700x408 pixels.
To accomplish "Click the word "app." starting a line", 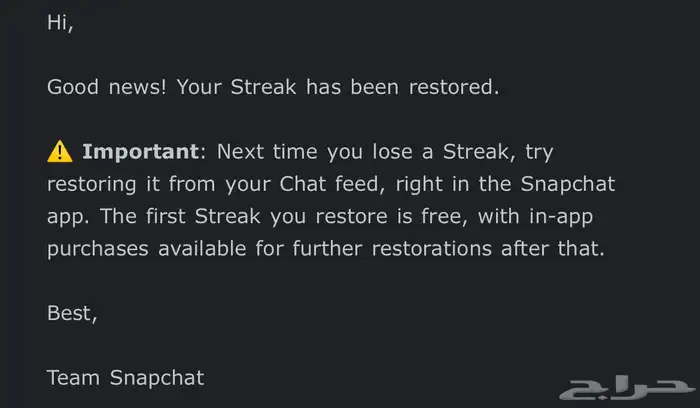I will (x=69, y=217).
